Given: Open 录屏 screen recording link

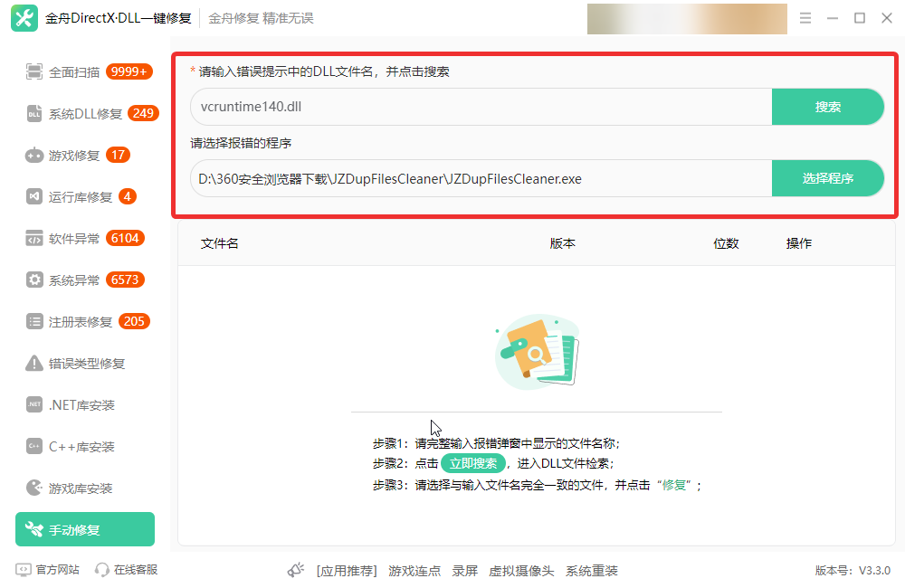Looking at the screenshot, I should (x=464, y=571).
